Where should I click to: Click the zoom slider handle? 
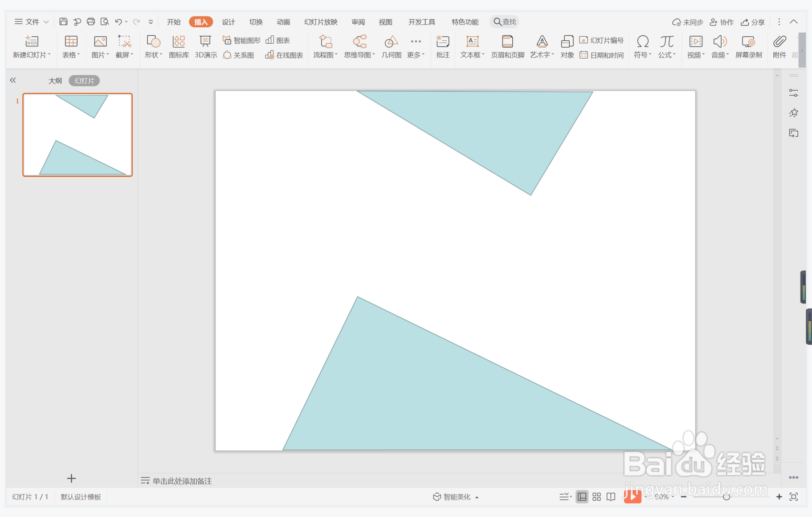726,497
